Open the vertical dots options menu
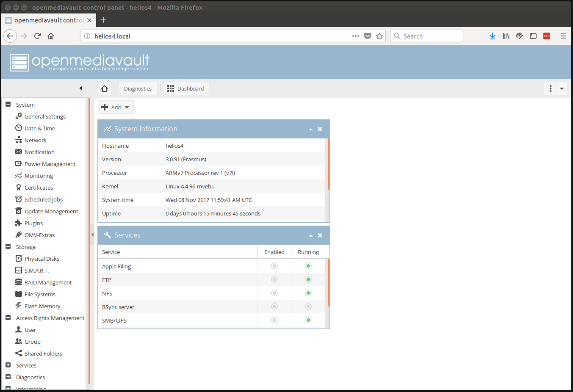The width and height of the screenshot is (573, 392). 550,88
